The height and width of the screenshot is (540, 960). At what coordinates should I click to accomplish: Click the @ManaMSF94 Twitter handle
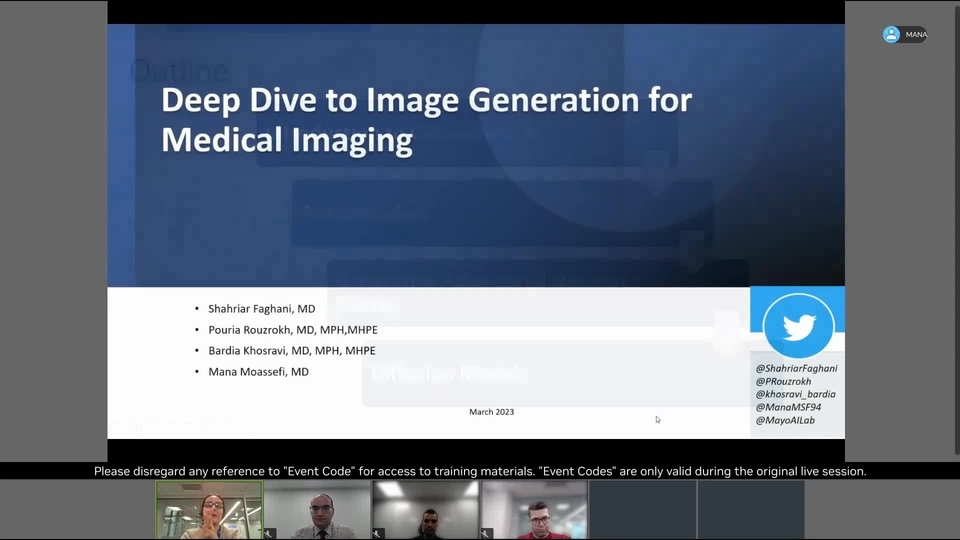coord(788,407)
